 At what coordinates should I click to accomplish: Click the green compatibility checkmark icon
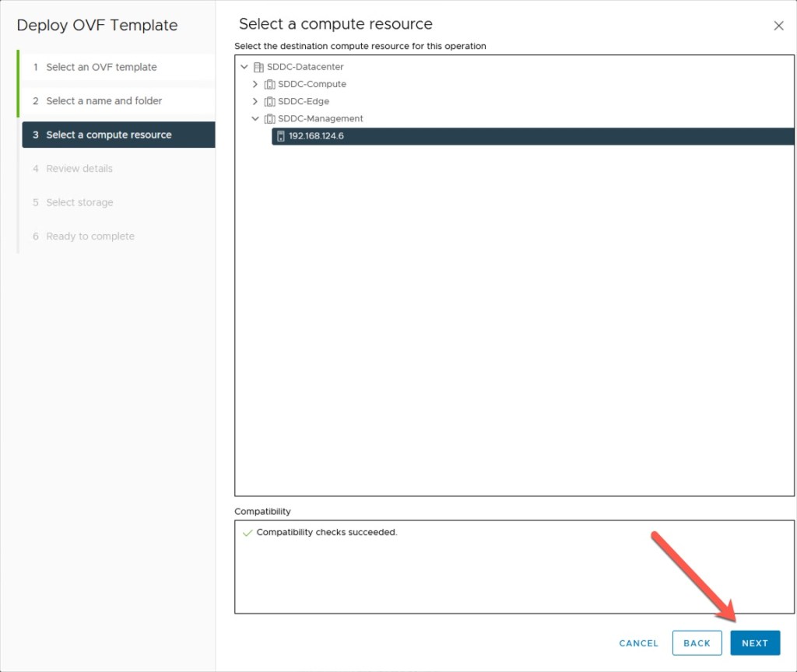[248, 533]
